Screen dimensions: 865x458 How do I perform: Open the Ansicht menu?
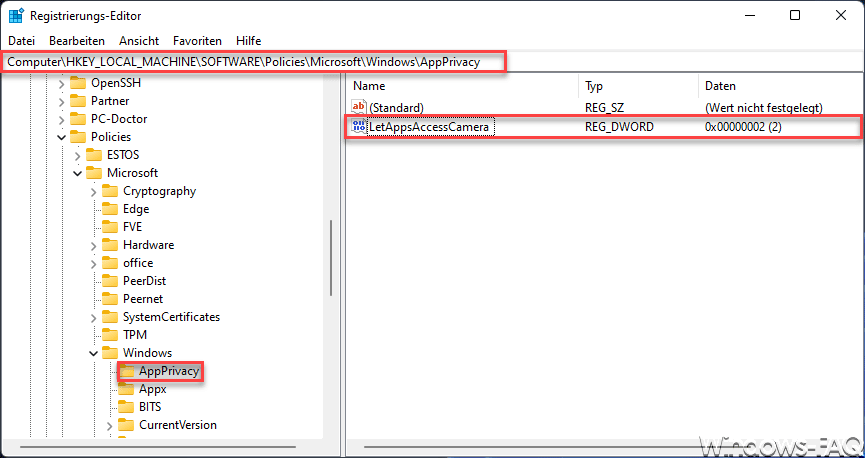click(x=139, y=41)
